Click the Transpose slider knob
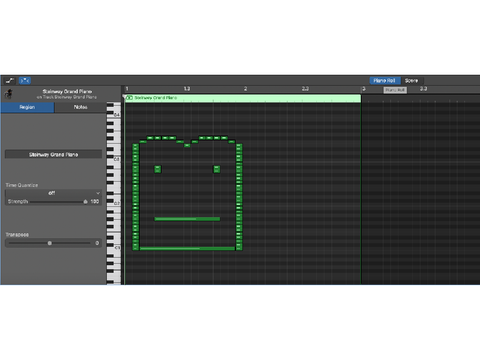The height and width of the screenshot is (360, 480). pos(50,243)
